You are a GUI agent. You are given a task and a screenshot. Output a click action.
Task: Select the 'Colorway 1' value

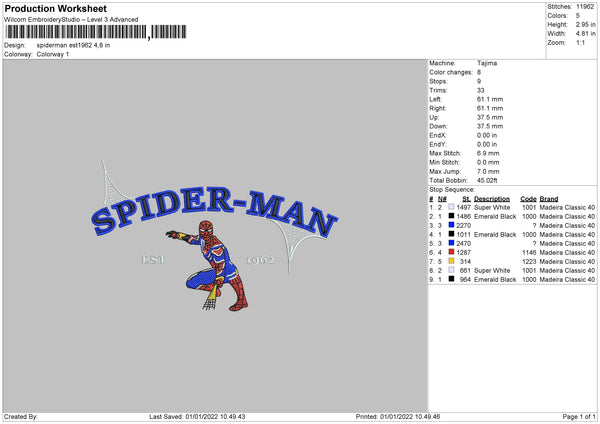point(53,54)
